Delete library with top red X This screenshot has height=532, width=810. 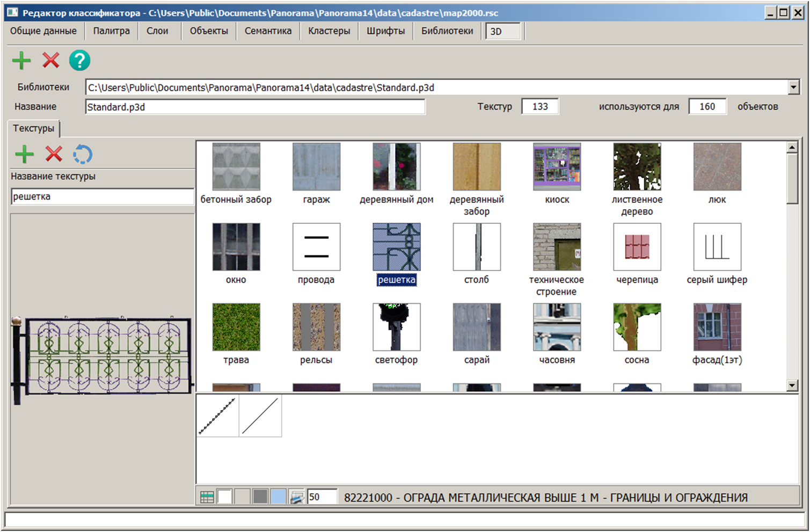point(51,61)
